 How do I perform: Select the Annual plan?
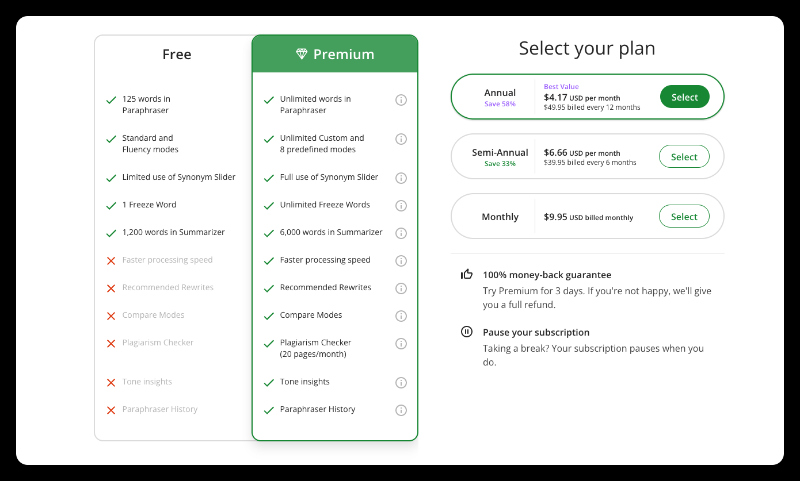(684, 97)
